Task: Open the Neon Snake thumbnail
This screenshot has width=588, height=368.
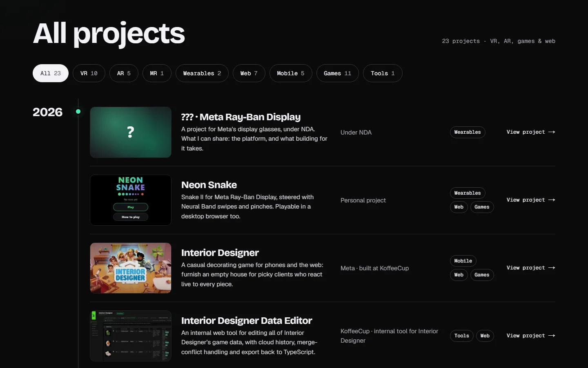Action: (x=131, y=200)
